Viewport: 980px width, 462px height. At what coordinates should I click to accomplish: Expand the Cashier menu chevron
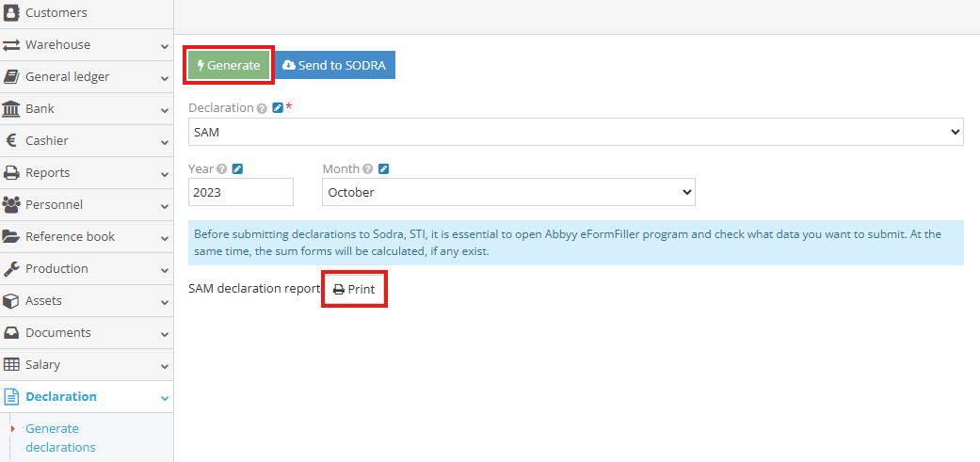click(165, 142)
